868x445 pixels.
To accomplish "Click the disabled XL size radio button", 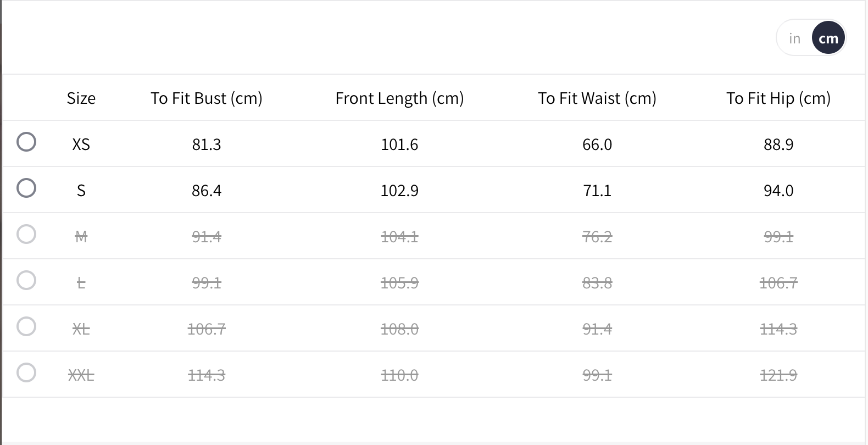I will coord(26,326).
